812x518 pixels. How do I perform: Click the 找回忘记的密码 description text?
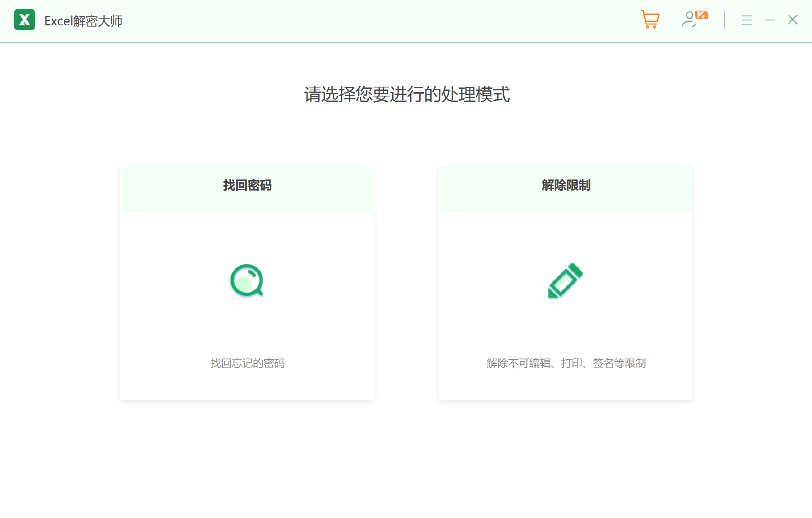coord(247,363)
